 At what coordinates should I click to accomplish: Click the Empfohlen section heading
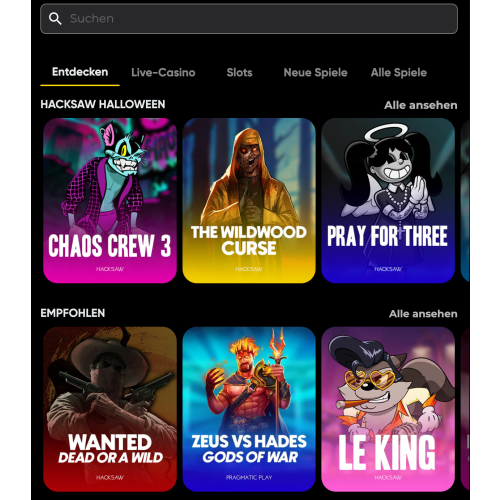73,313
